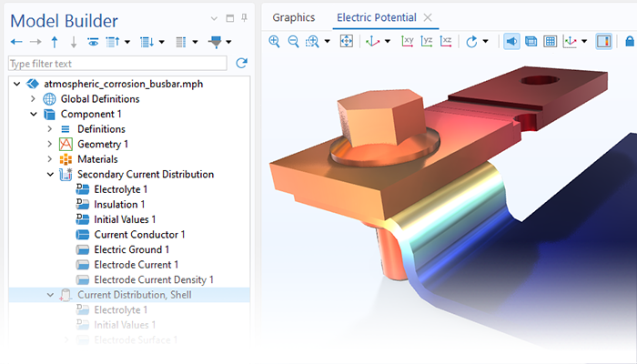637x364 pixels.
Task: Collapse the atmospheric_corrosion_busbar.mph root node
Action: coord(16,84)
